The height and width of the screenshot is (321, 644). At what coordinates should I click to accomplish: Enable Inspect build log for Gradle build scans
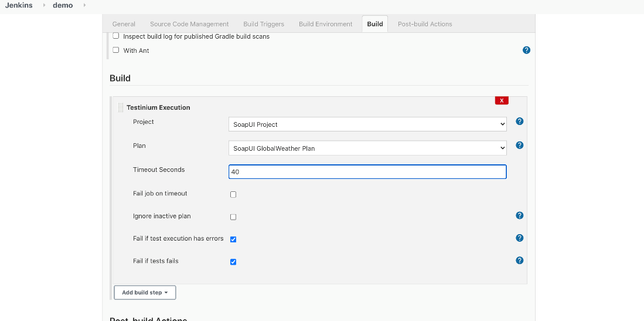116,36
